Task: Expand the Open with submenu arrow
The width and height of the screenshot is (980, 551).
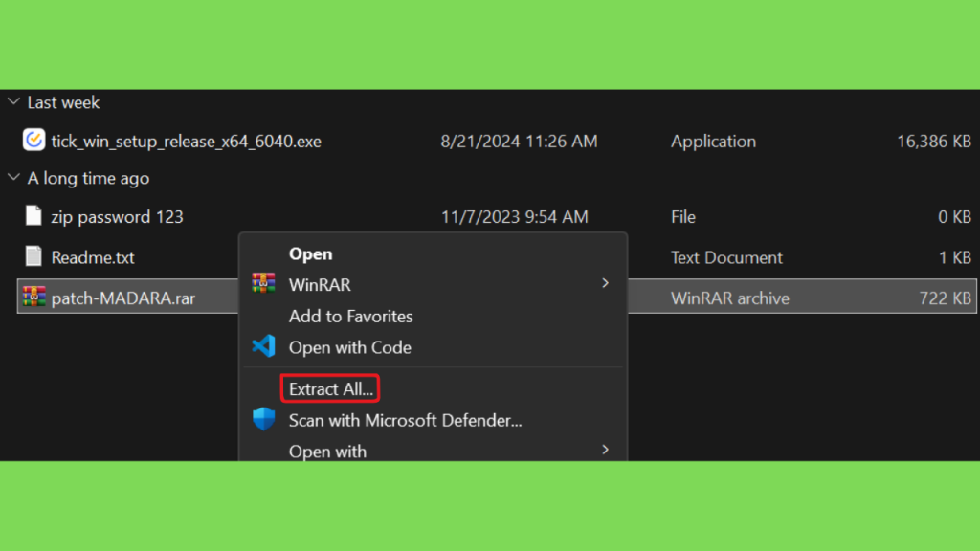Action: tap(605, 450)
